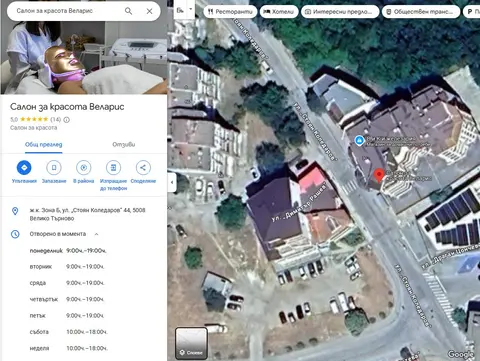Click the address text ул. Стоян Коледаров 44
Viewport: 480px width, 361px height.
click(x=87, y=214)
